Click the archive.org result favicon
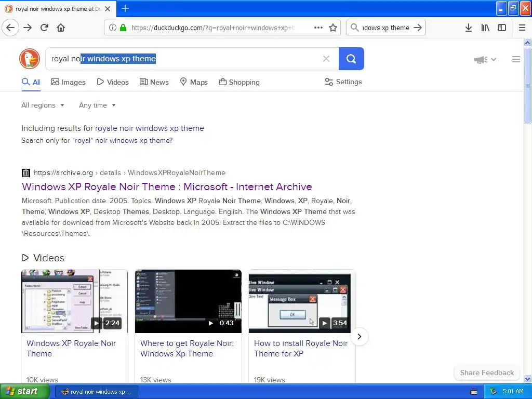Image resolution: width=532 pixels, height=399 pixels. point(26,172)
